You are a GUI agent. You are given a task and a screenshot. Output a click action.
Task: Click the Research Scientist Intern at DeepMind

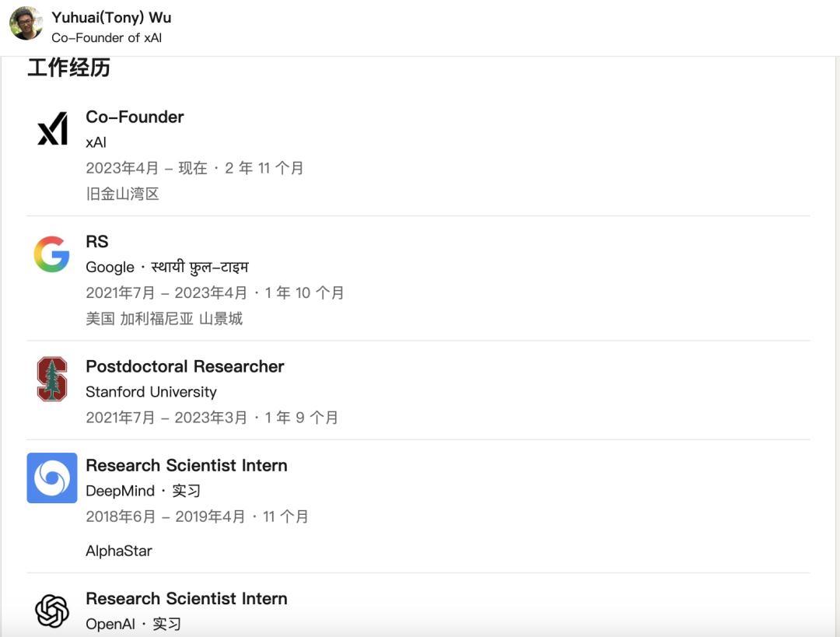(x=187, y=465)
